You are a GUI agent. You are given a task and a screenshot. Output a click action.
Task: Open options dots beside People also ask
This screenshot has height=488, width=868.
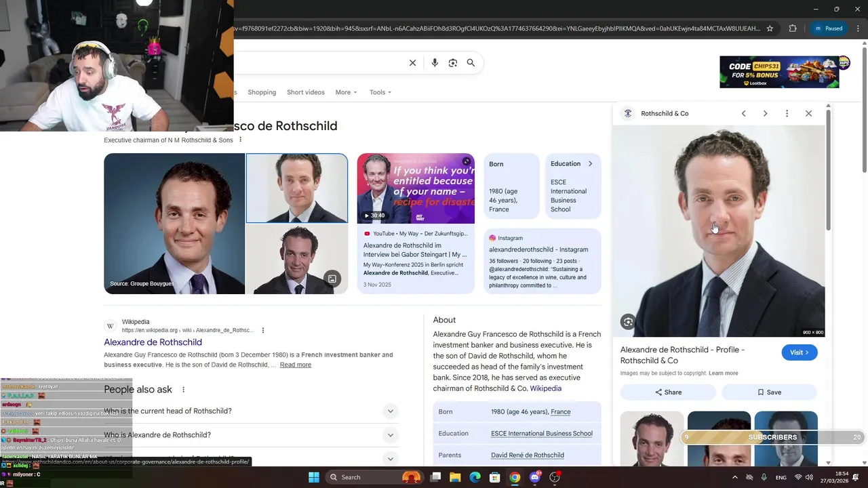[x=183, y=390]
